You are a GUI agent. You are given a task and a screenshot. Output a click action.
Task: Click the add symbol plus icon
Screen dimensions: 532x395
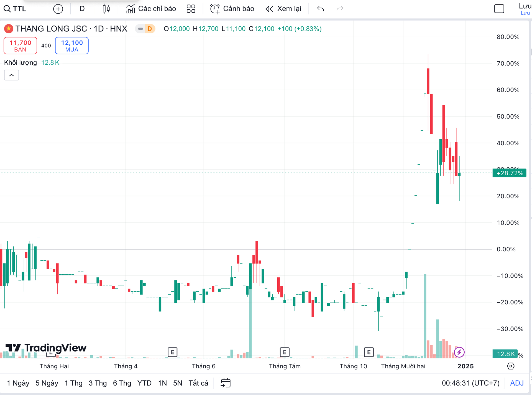click(x=58, y=9)
